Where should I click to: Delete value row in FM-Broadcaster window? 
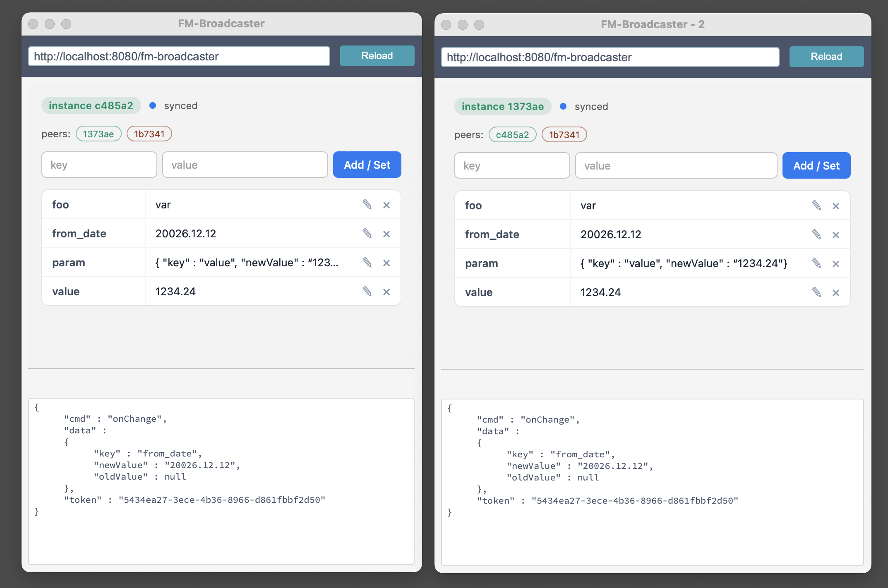pos(386,292)
